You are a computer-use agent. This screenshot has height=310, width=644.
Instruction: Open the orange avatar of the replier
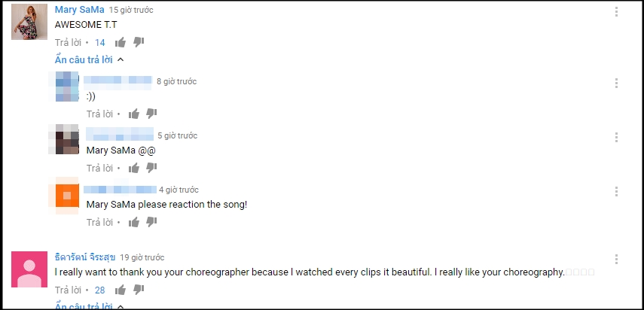[x=63, y=197]
